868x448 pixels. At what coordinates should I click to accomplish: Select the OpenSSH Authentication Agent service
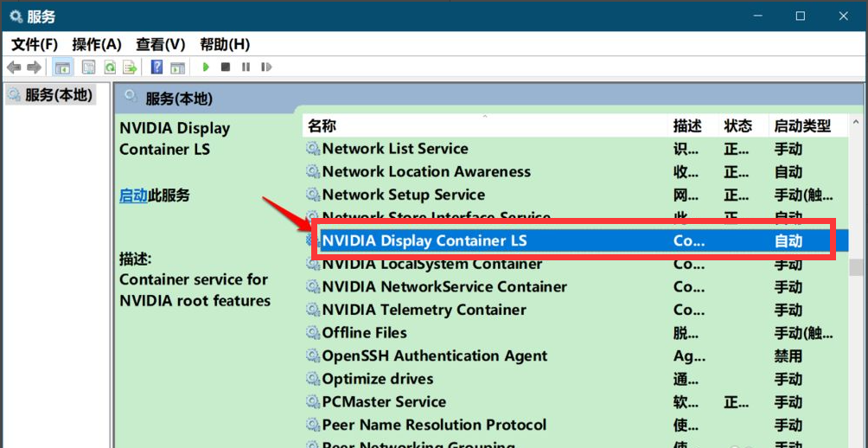434,355
